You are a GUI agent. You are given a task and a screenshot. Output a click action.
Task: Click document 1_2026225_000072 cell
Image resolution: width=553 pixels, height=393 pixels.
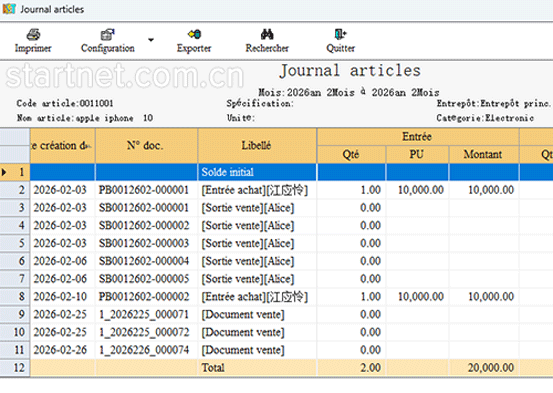click(146, 332)
